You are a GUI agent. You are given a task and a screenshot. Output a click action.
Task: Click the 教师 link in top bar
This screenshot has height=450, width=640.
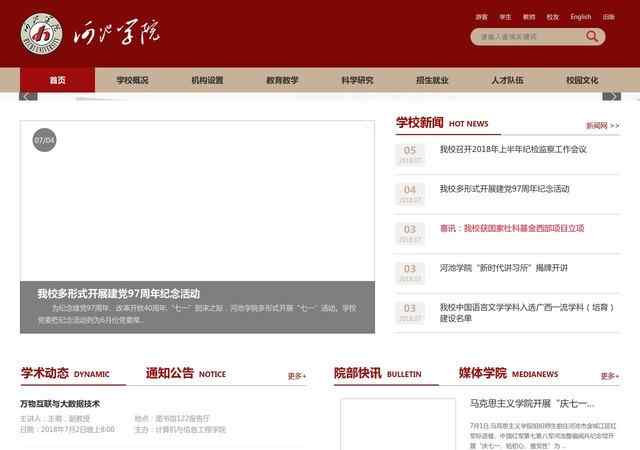[x=529, y=17]
